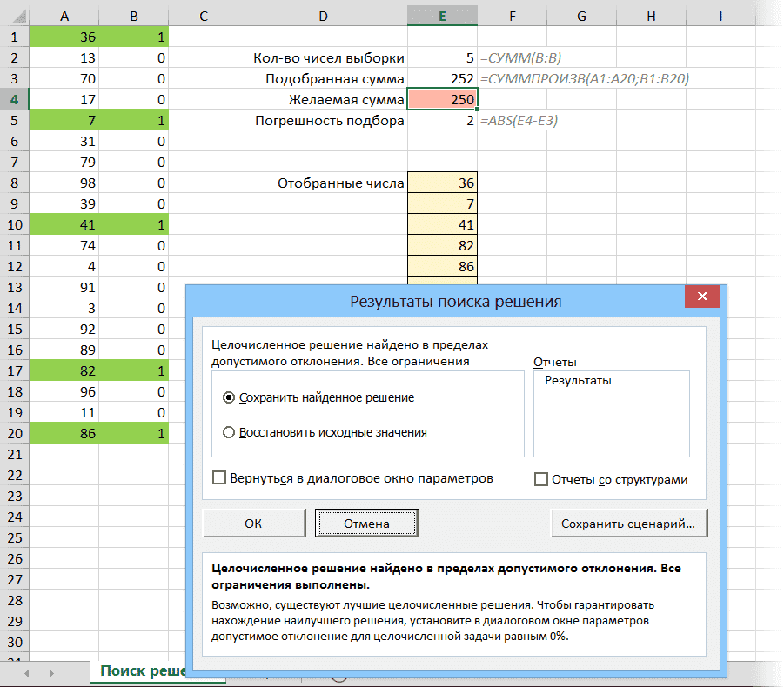
Task: Click the previous sheet navigation arrow
Action: [26, 674]
